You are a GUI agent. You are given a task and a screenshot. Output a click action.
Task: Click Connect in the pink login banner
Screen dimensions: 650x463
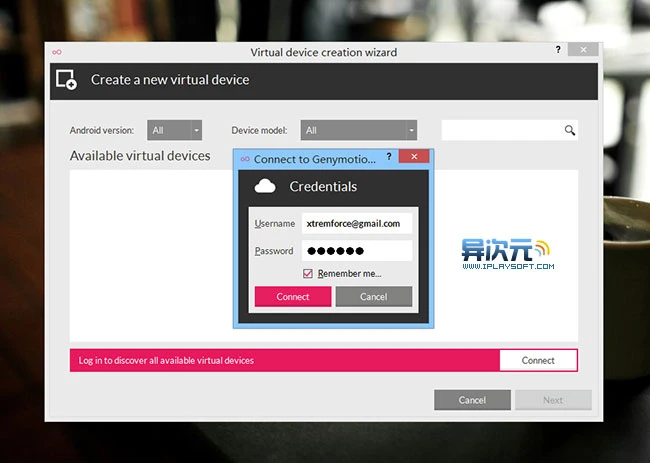coord(538,360)
